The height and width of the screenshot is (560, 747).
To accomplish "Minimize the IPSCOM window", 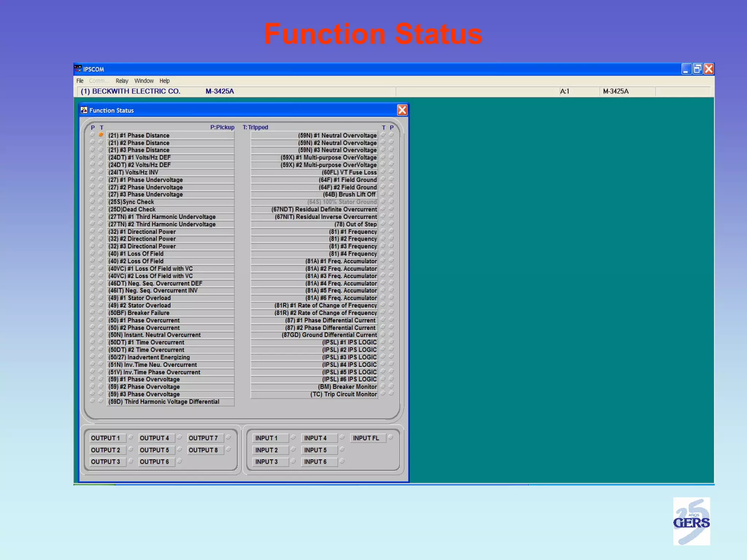I will pyautogui.click(x=686, y=69).
